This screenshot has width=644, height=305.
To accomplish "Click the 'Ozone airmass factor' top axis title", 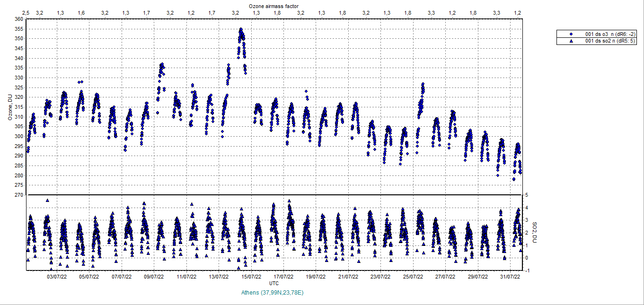I will click(x=274, y=5).
